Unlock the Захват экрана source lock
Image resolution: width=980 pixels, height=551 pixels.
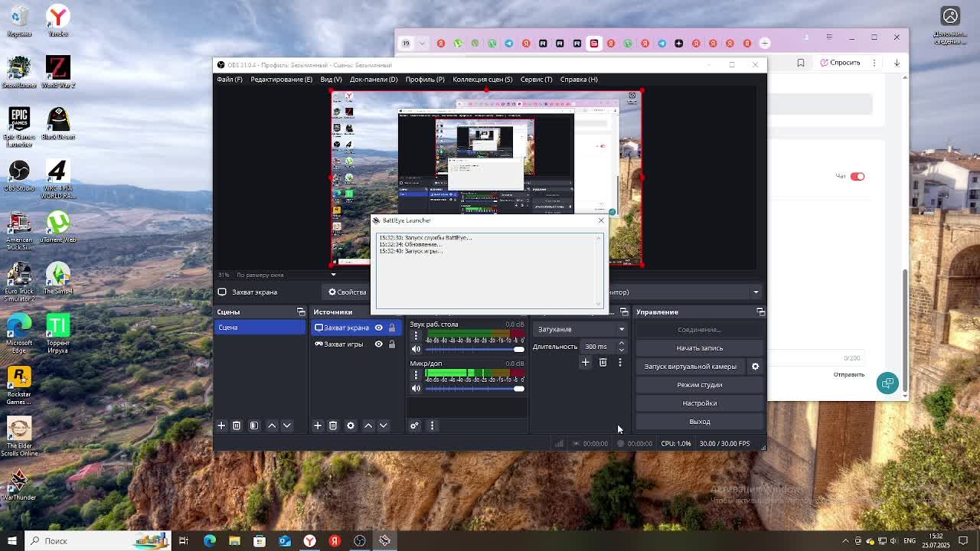point(392,328)
